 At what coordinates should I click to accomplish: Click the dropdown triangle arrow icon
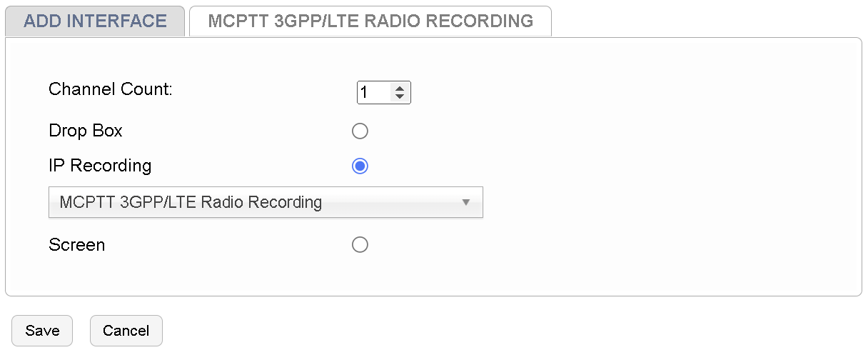[465, 202]
